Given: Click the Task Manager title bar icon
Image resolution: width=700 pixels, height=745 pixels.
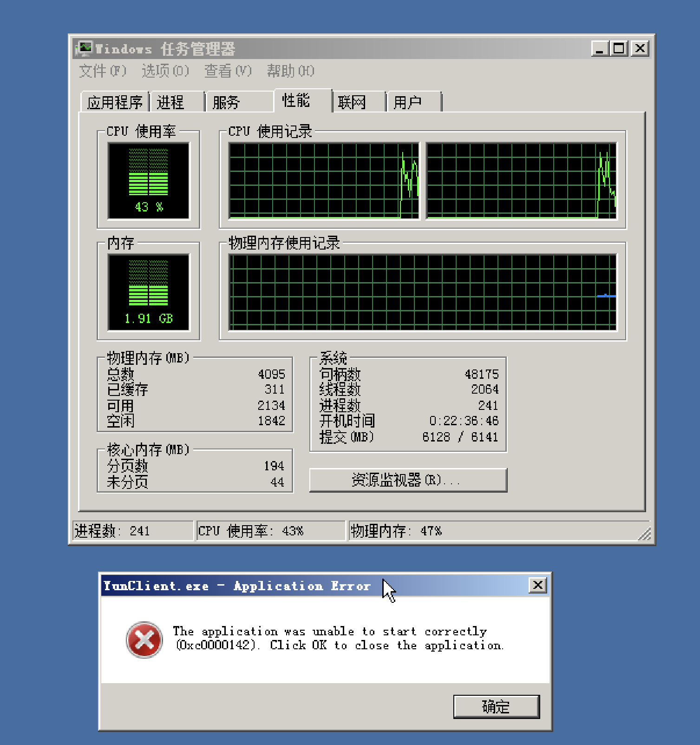Looking at the screenshot, I should (84, 48).
